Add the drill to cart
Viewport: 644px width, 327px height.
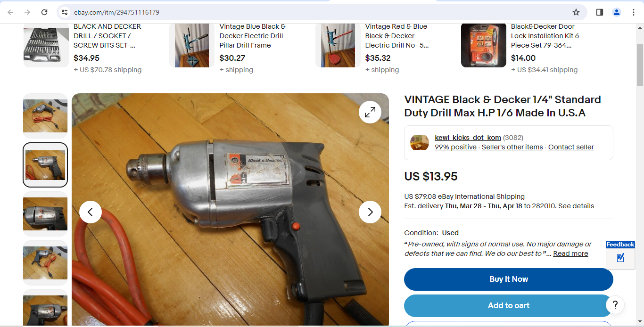point(509,306)
